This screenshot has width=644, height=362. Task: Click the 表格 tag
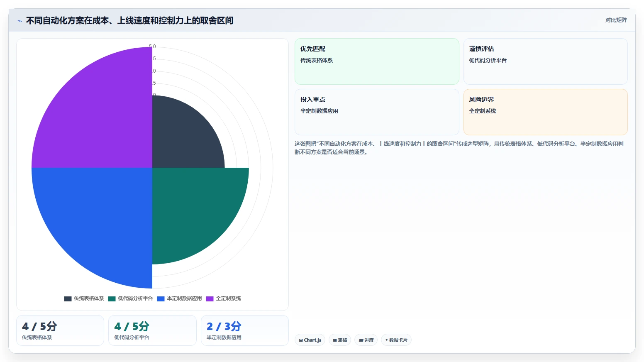point(340,340)
